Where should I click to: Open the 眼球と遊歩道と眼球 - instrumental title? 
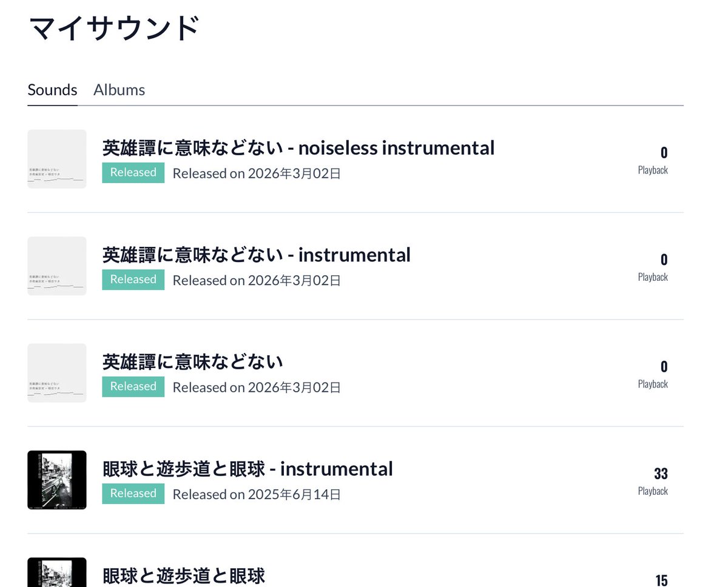(x=248, y=469)
